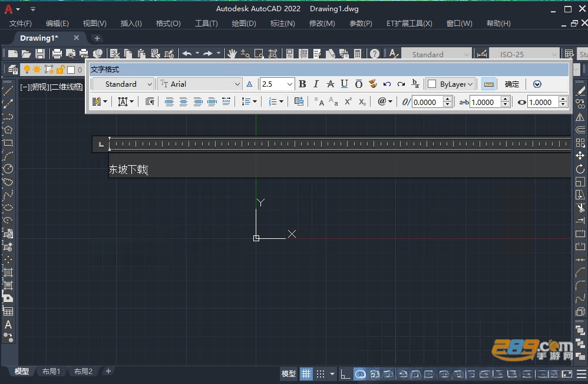
Task: Click the Pan hand tool
Action: click(232, 54)
